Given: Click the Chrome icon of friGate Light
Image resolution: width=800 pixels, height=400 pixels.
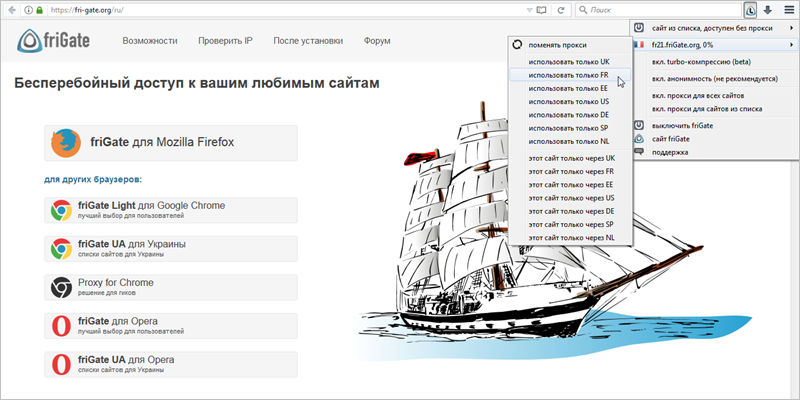Looking at the screenshot, I should (x=61, y=210).
